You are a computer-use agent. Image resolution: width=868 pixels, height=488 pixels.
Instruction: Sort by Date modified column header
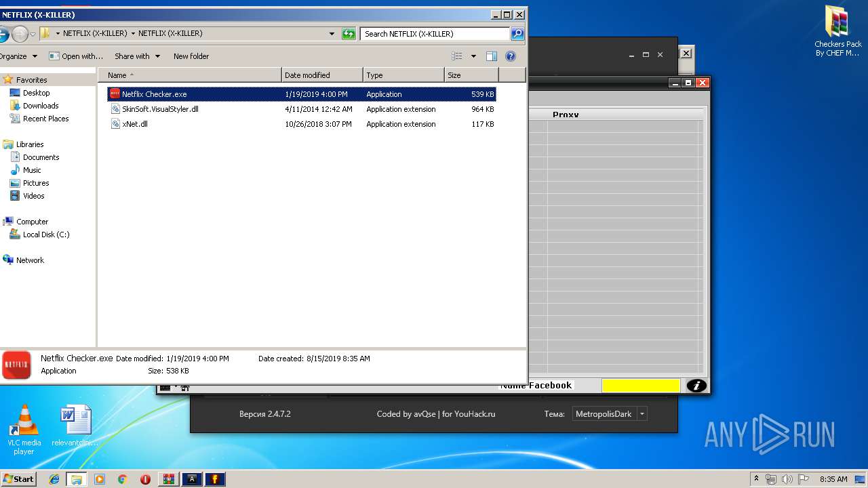pyautogui.click(x=323, y=75)
